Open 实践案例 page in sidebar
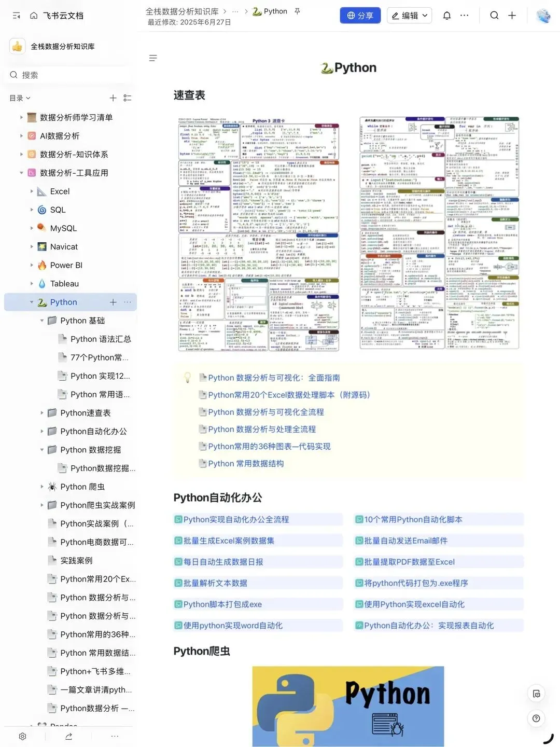This screenshot has width=560, height=747. coord(76,561)
